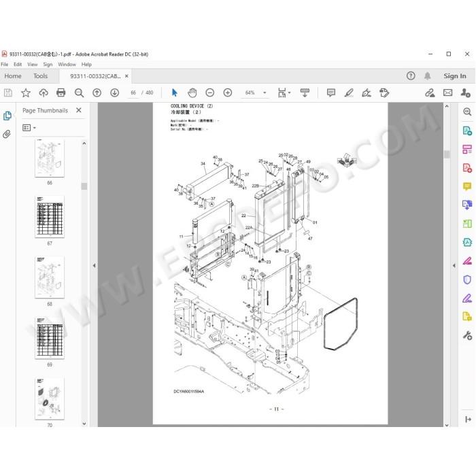476x476 pixels.
Task: Select the 93311-00332(CAB... document tab
Action: [x=95, y=76]
